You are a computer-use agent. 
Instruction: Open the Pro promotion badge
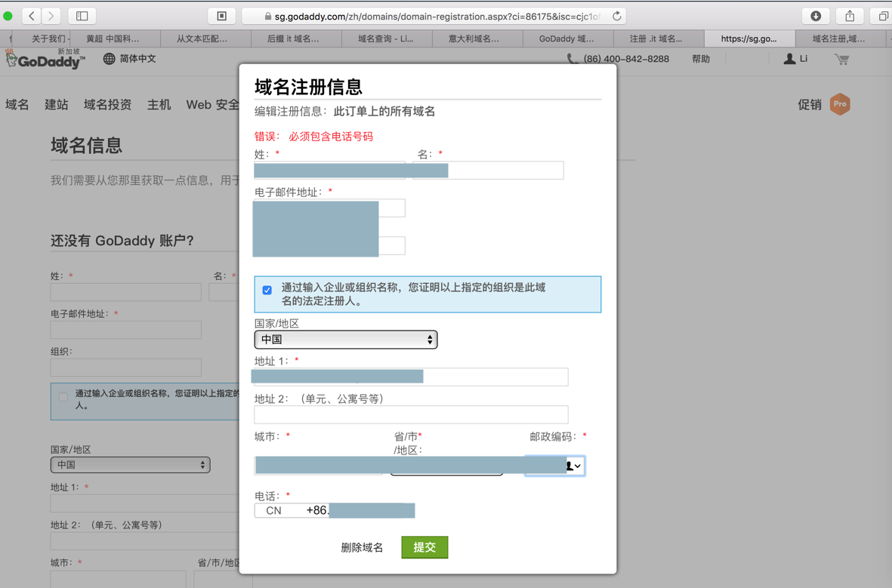[840, 104]
